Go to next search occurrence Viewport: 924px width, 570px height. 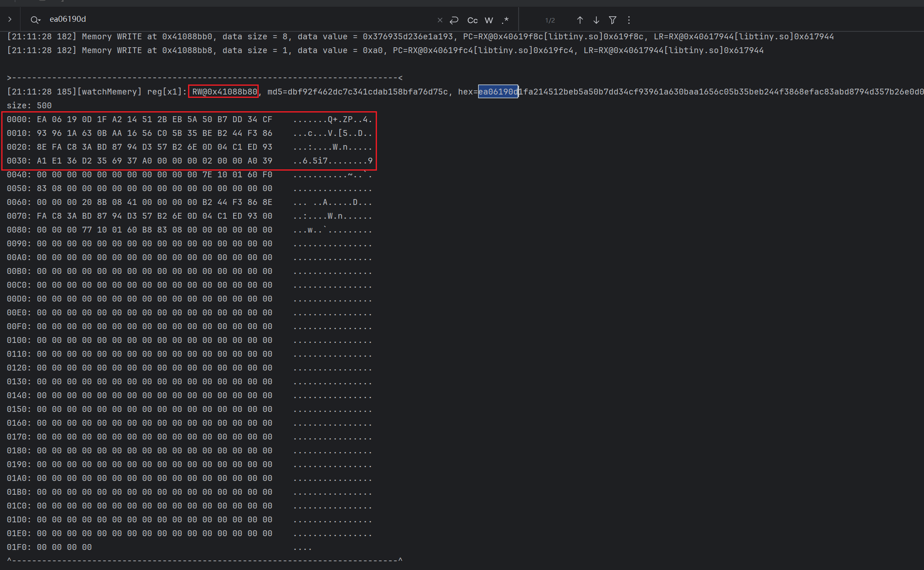pyautogui.click(x=596, y=20)
